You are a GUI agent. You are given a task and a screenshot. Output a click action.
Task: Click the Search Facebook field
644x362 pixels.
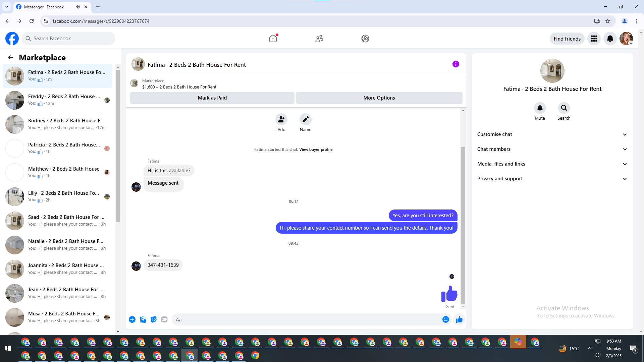[68, 39]
